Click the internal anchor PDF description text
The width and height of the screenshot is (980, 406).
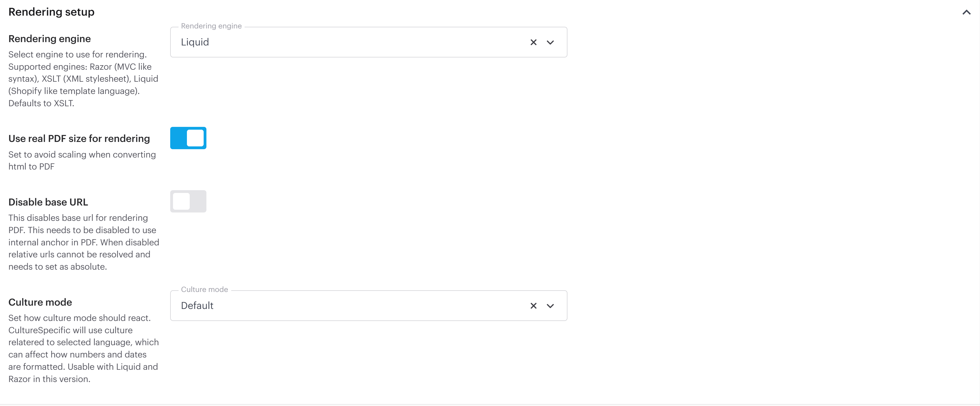click(x=83, y=242)
